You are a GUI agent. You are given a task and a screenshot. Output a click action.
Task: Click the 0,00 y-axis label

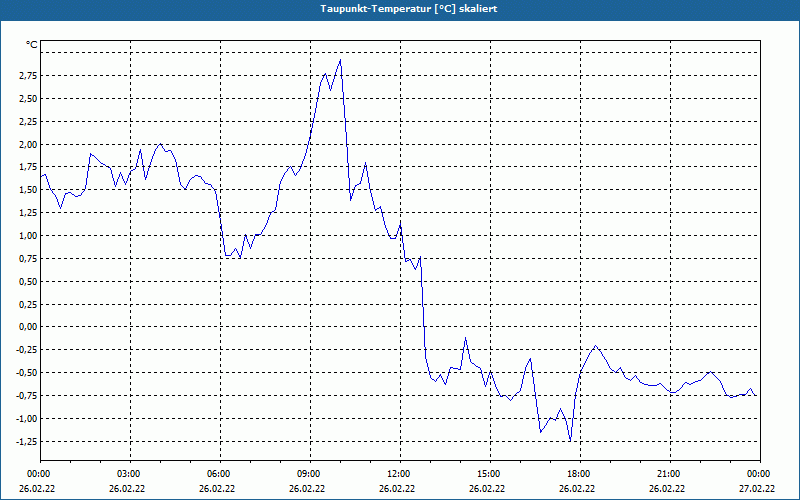(28, 327)
